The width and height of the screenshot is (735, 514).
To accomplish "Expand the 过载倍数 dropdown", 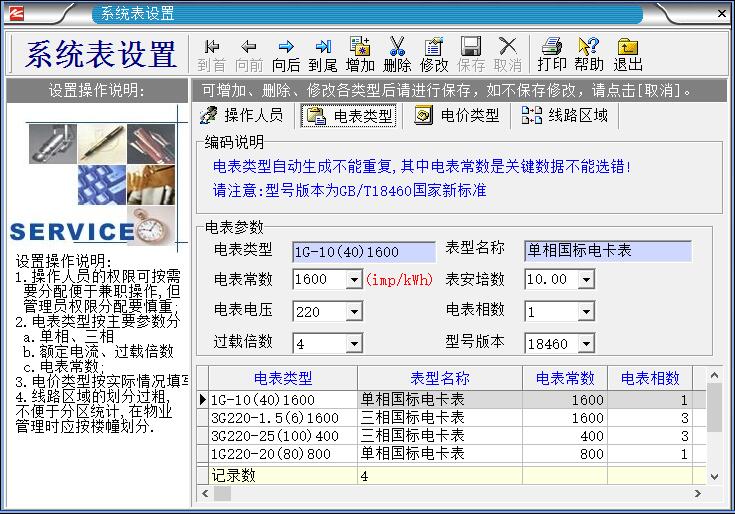I will pyautogui.click(x=354, y=344).
